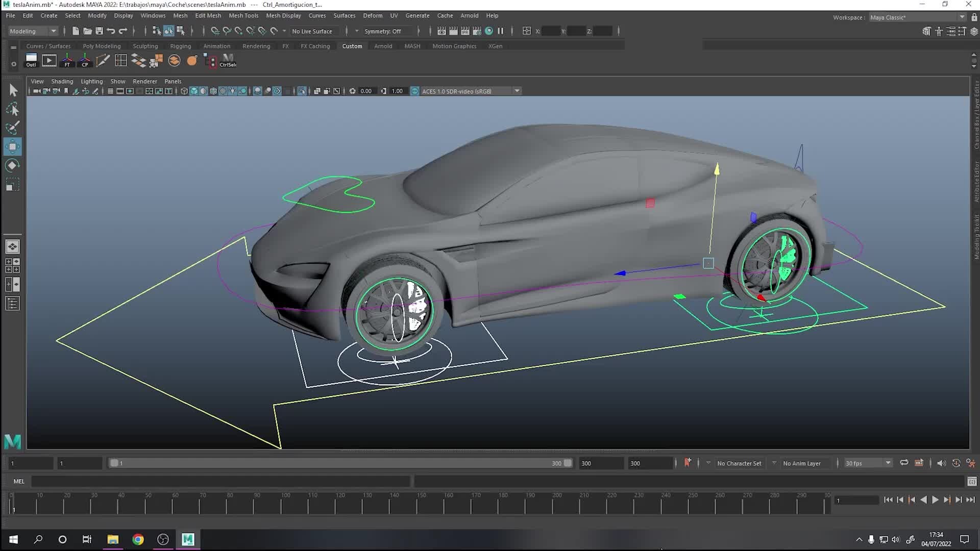Viewport: 980px width, 551px height.
Task: Toggle loop playback mode near playback controls
Action: point(903,463)
